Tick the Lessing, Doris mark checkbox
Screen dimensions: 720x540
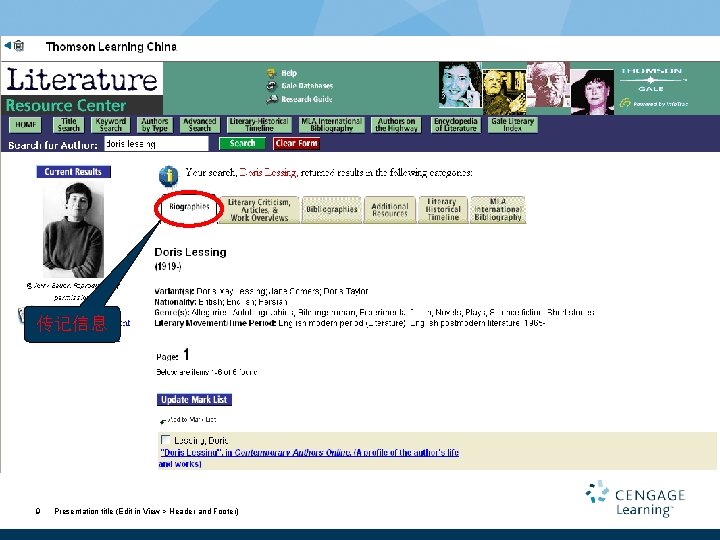click(x=165, y=439)
